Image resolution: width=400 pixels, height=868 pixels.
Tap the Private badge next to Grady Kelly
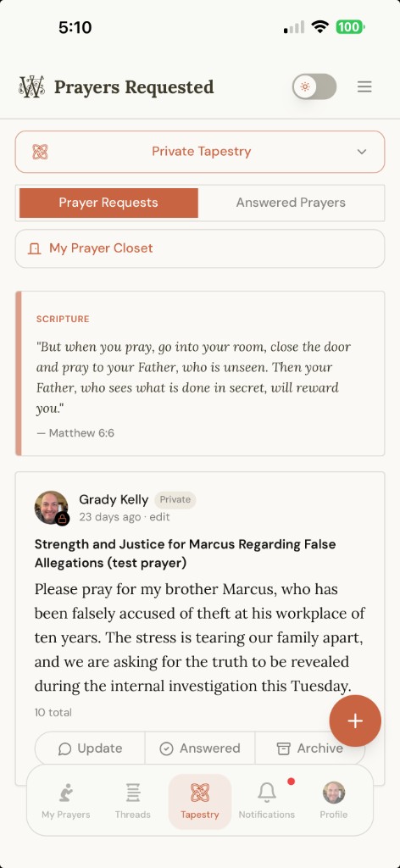click(x=175, y=499)
